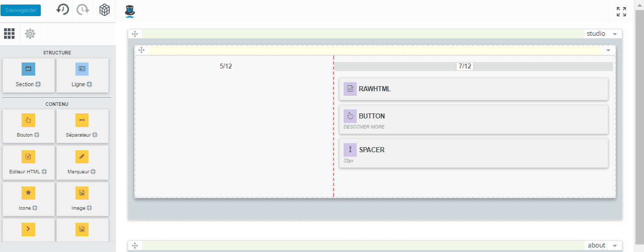644x252 pixels.
Task: Click the studio section move handle
Action: click(x=135, y=34)
